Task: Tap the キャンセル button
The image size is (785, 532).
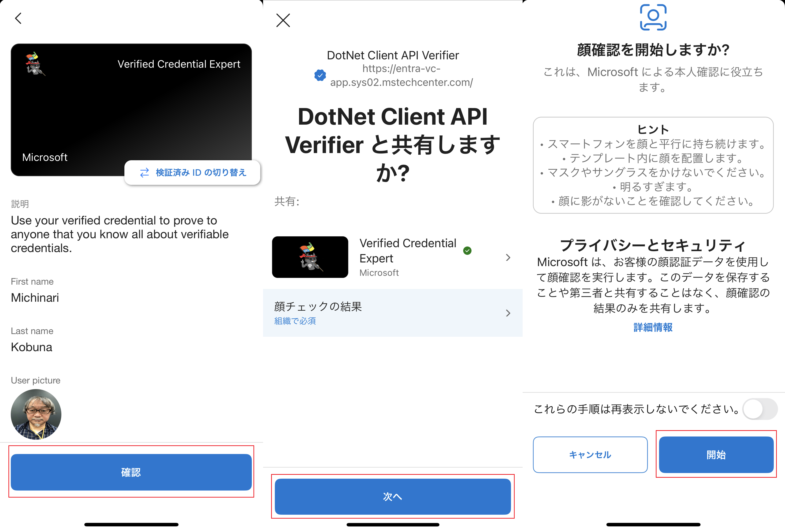Action: [x=590, y=455]
